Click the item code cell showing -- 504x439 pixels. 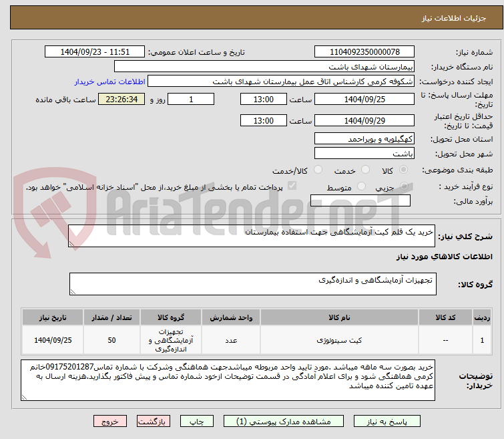pyautogui.click(x=445, y=340)
